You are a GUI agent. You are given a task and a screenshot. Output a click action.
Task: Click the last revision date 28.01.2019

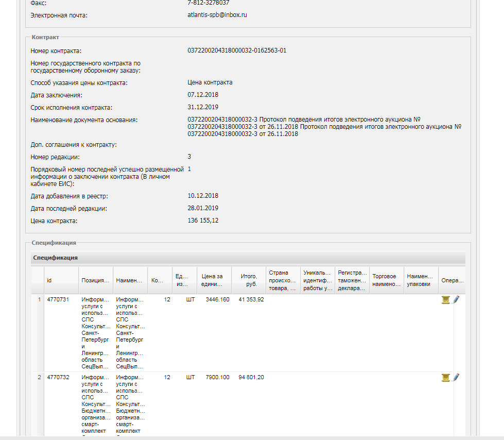pos(203,208)
